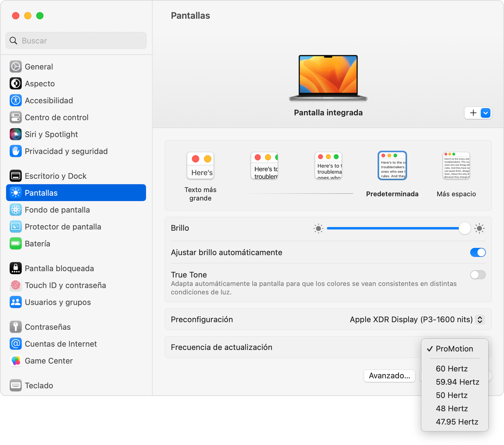Image resolution: width=504 pixels, height=445 pixels.
Task: Click the add display plus button
Action: pyautogui.click(x=473, y=113)
